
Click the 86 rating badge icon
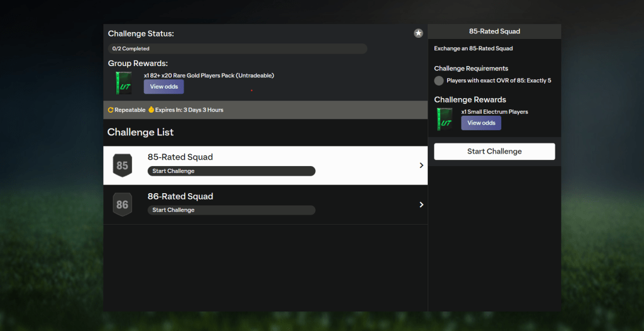[x=122, y=205]
